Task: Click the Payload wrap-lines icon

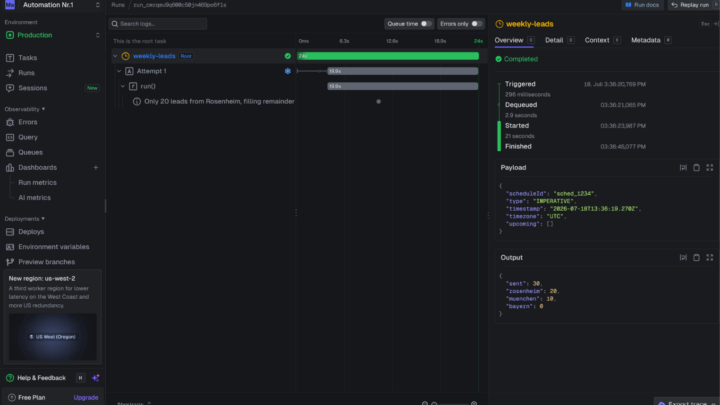Action: (683, 168)
